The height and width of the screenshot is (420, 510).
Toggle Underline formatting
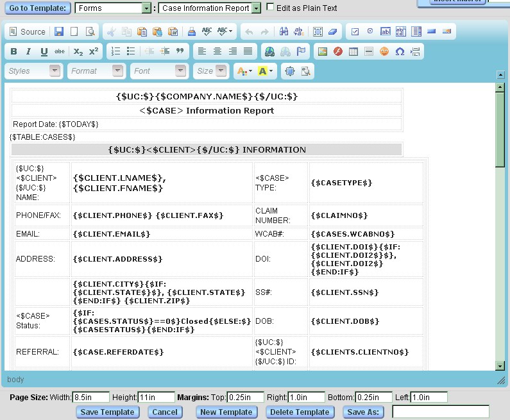tap(44, 51)
